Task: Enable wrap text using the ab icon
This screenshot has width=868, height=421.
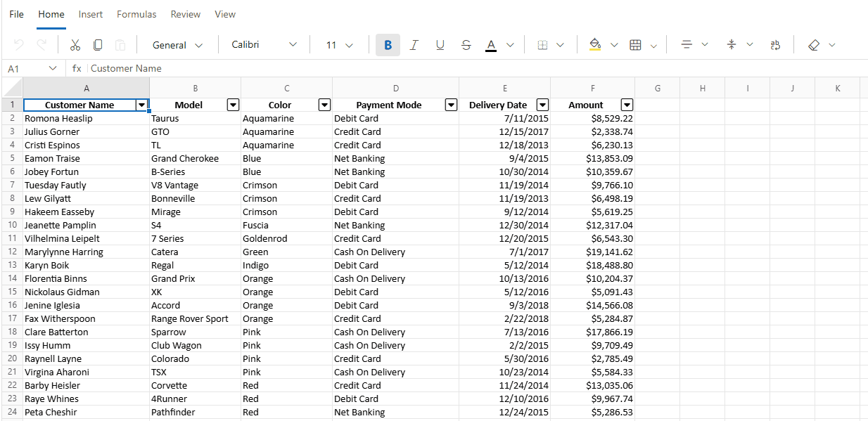Action: (x=774, y=44)
